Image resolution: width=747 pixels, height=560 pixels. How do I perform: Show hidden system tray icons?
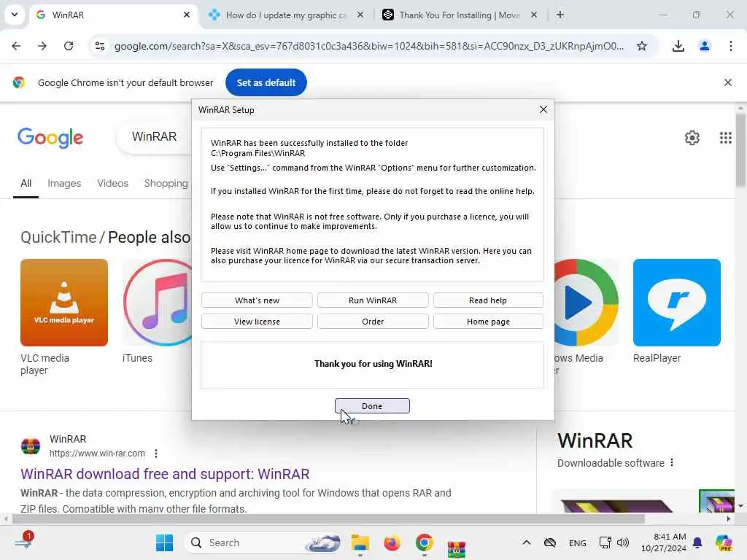(526, 542)
